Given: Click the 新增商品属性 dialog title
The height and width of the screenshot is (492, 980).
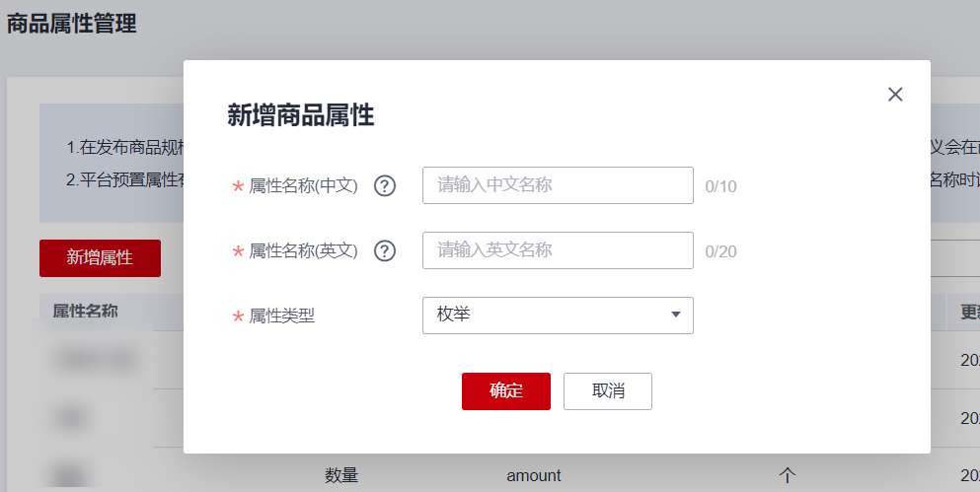Looking at the screenshot, I should pos(301,115).
